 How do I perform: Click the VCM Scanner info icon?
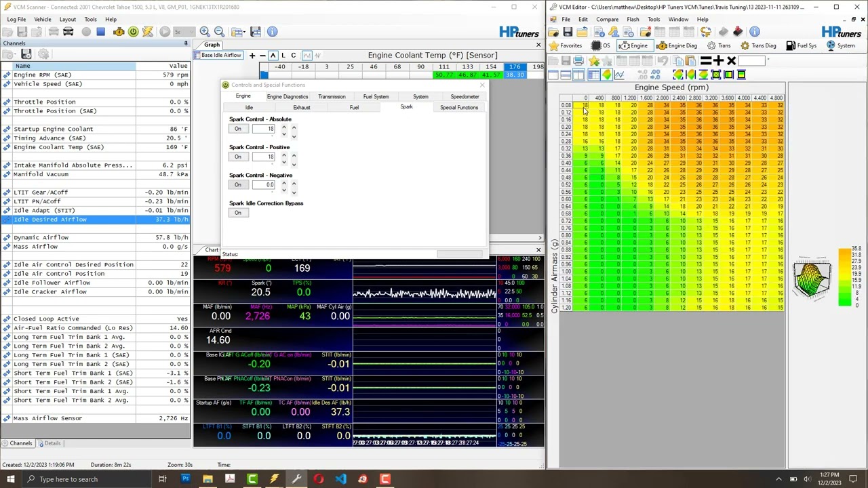[272, 32]
